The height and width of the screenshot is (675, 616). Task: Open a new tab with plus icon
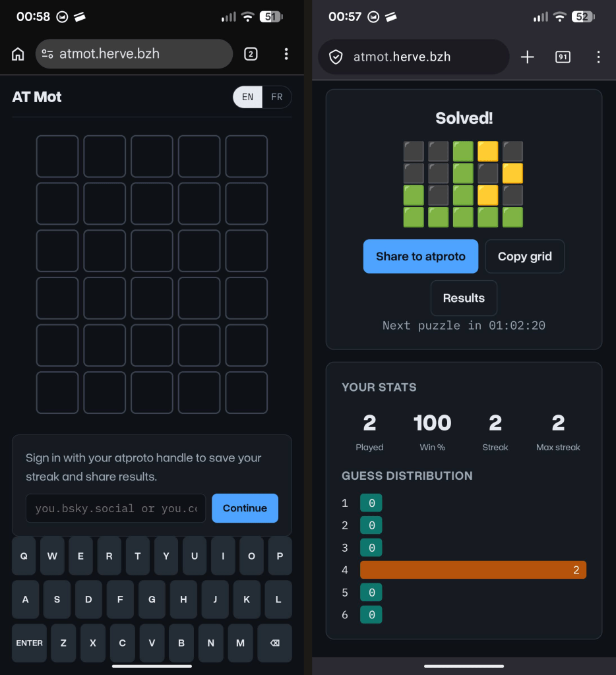pos(527,57)
